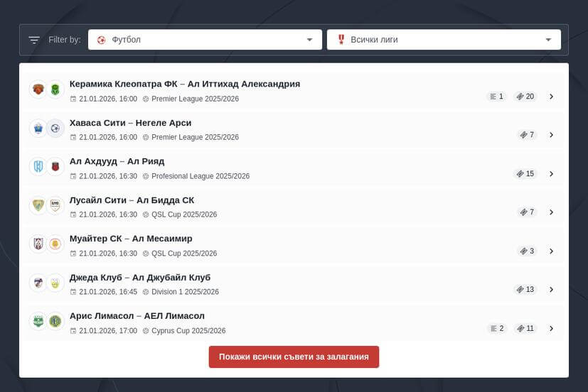
Task: Click the filter lines icon beside Filter by
Action: (34, 40)
